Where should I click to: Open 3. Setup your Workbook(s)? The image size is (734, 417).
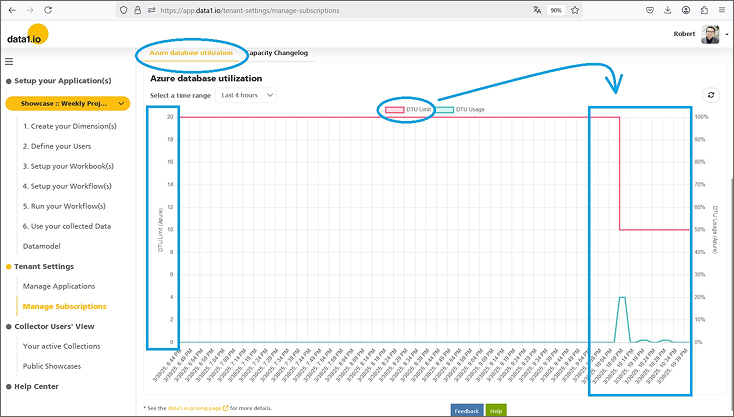[x=68, y=166]
